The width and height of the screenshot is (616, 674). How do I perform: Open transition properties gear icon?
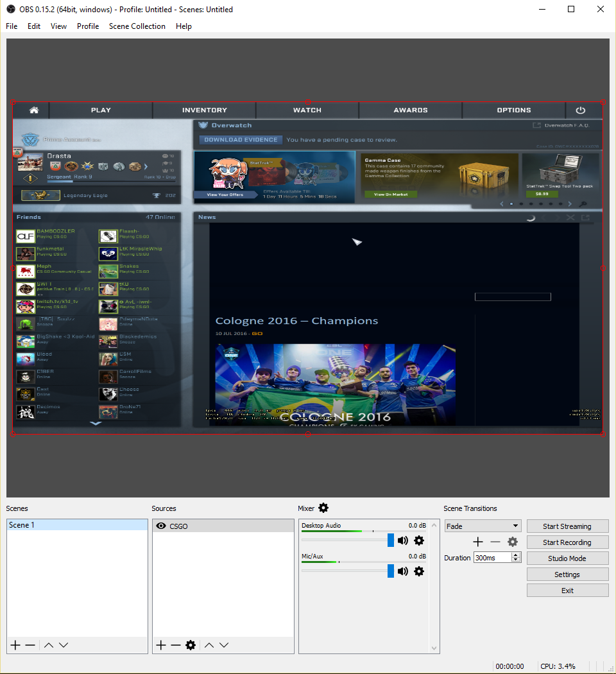[513, 542]
